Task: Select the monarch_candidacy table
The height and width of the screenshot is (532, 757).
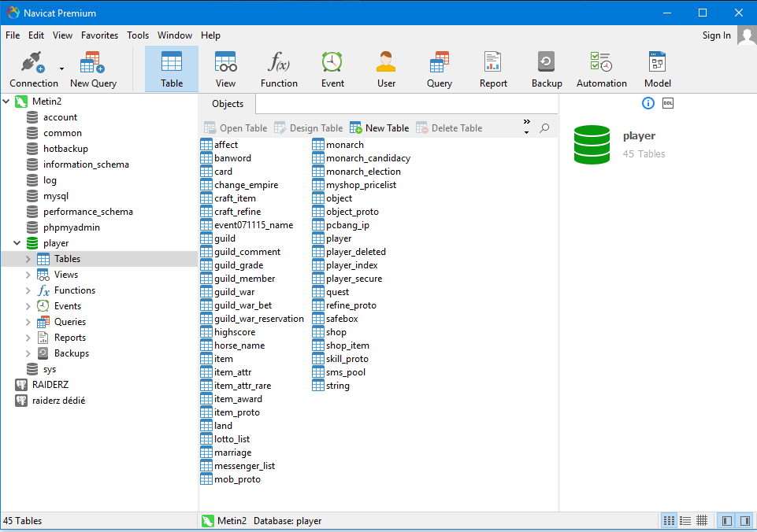Action: (x=368, y=158)
